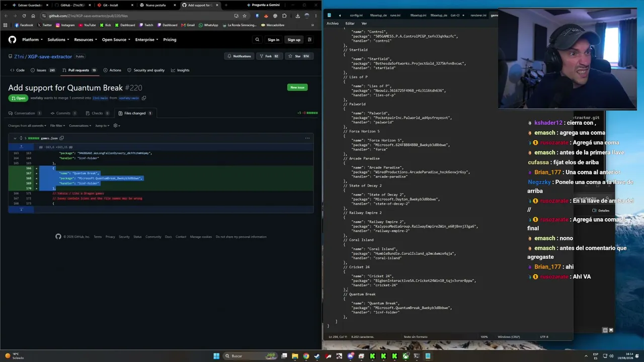The height and width of the screenshot is (362, 644).
Task: Expand Open Source menu
Action: point(116,40)
